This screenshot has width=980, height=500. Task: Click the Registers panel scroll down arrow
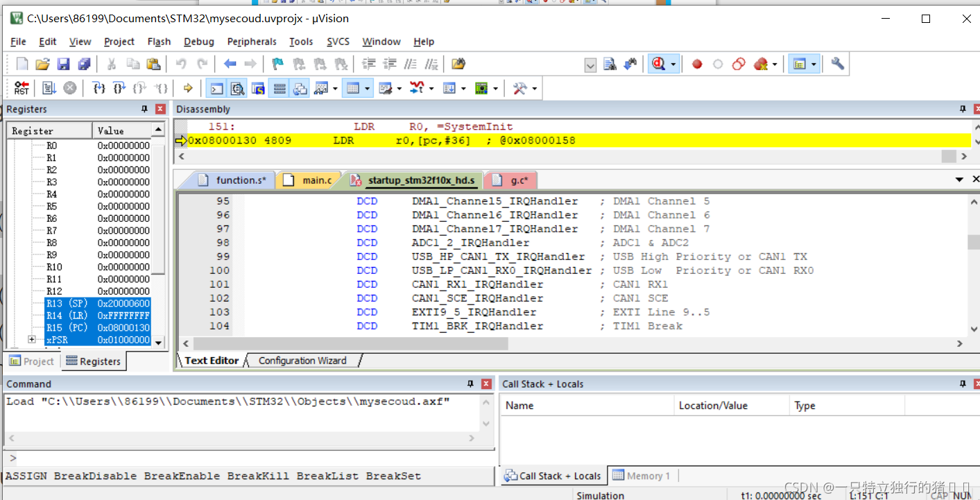[158, 342]
